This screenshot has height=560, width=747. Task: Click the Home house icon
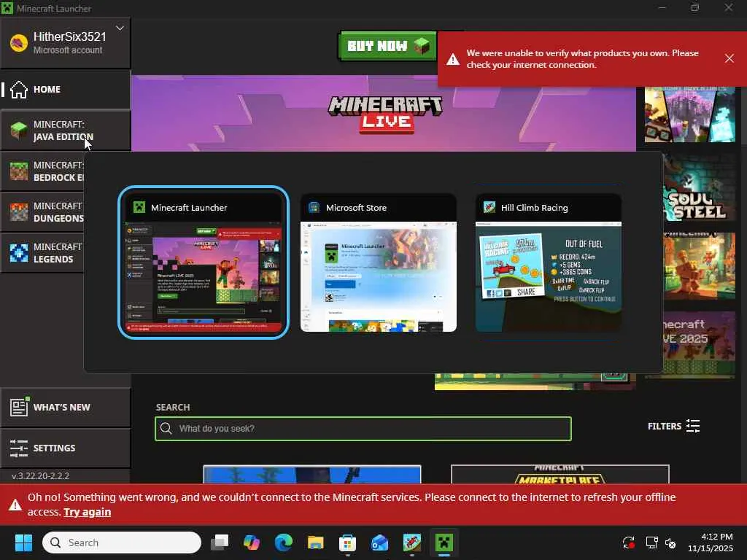point(19,90)
